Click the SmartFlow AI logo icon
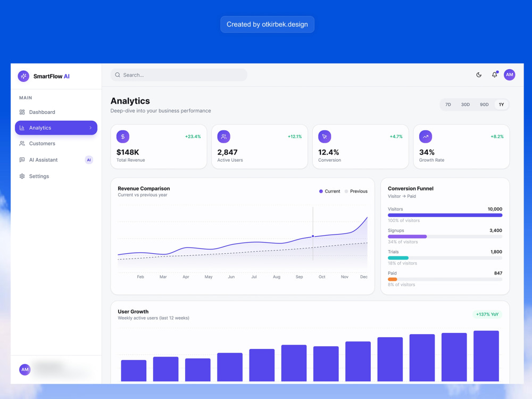 pos(23,76)
